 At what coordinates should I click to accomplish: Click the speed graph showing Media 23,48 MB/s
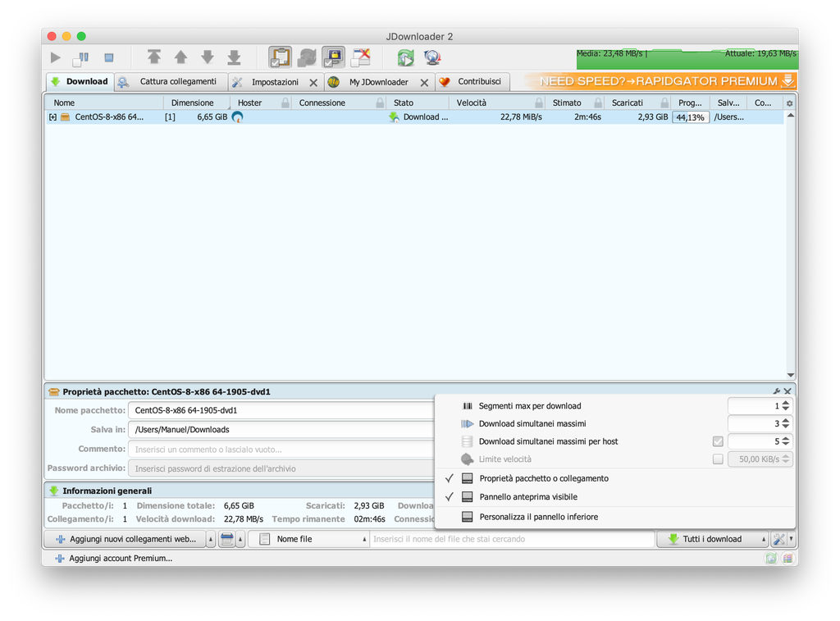(687, 59)
